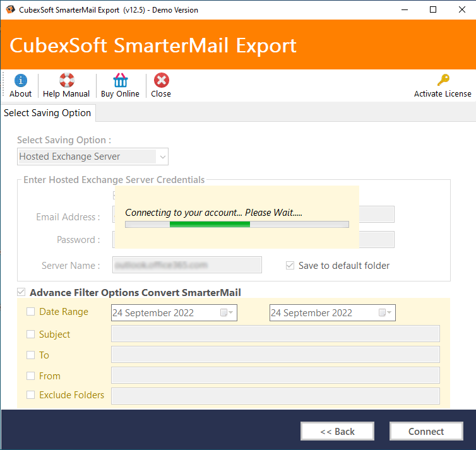Viewport: 476px width, 450px height.
Task: Click the From filter text field
Action: coord(275,376)
